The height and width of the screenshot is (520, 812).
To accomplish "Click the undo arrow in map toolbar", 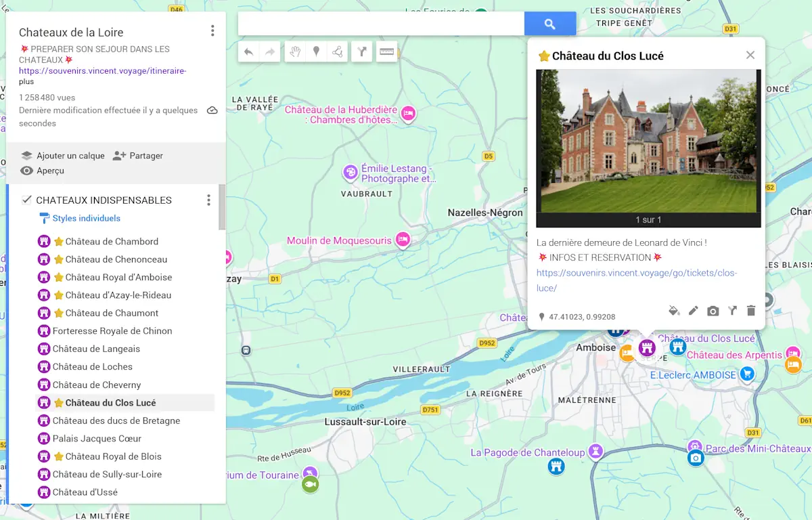I will (249, 51).
